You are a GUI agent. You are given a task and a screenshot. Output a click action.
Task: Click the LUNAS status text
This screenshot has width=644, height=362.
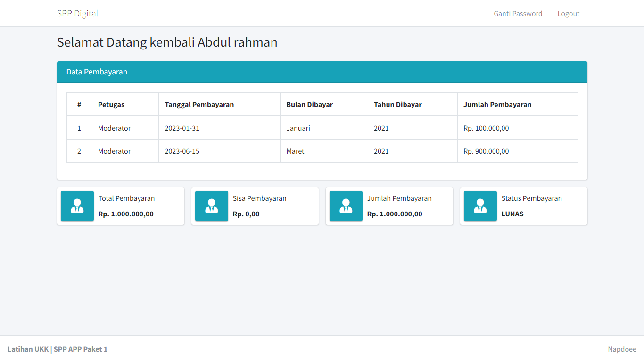pyautogui.click(x=512, y=214)
